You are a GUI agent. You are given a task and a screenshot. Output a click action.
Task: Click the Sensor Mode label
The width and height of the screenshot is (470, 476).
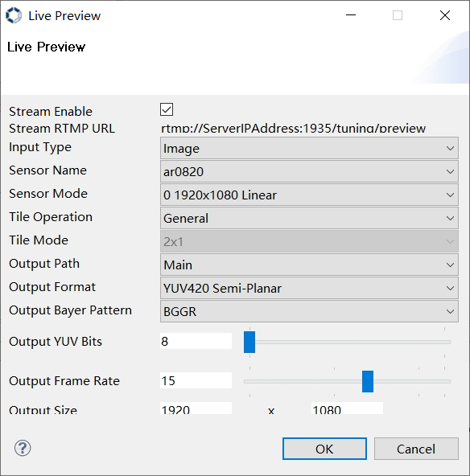(48, 194)
